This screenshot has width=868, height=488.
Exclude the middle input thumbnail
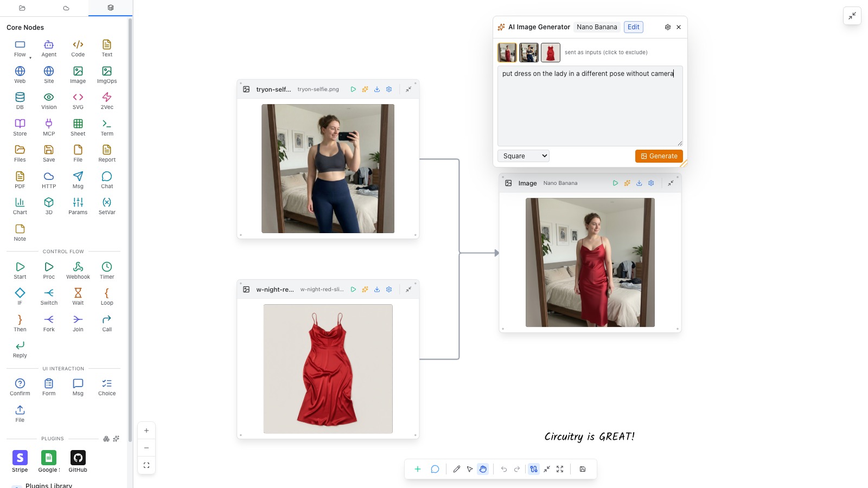pos(529,53)
